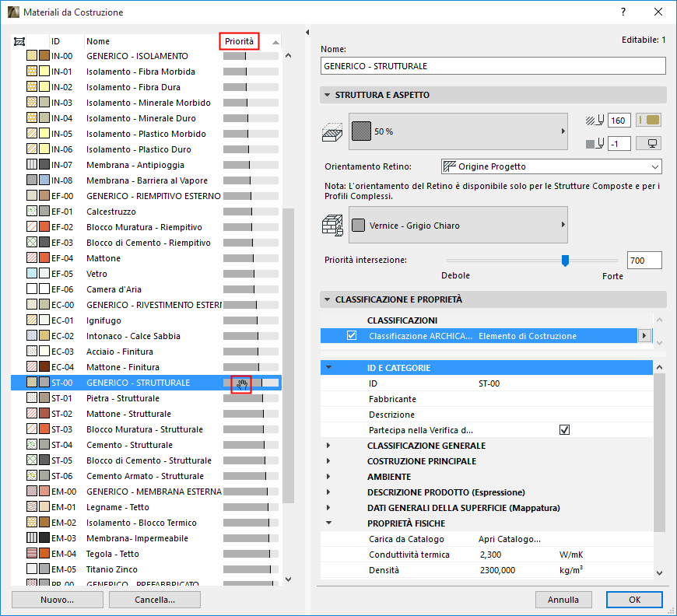The image size is (677, 616).
Task: Collapse CLASSIFICAZIONE E PROPRIETÀ section
Action: 328,299
